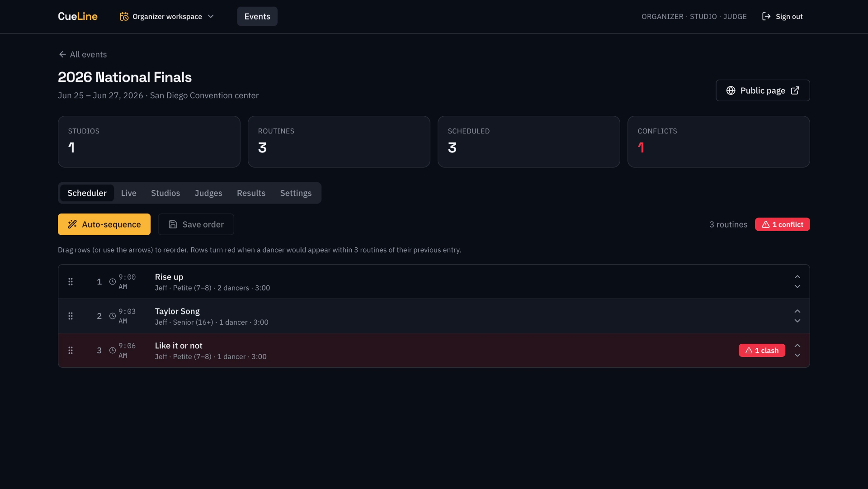Open the Results tab
Viewport: 868px width, 489px height.
(251, 193)
